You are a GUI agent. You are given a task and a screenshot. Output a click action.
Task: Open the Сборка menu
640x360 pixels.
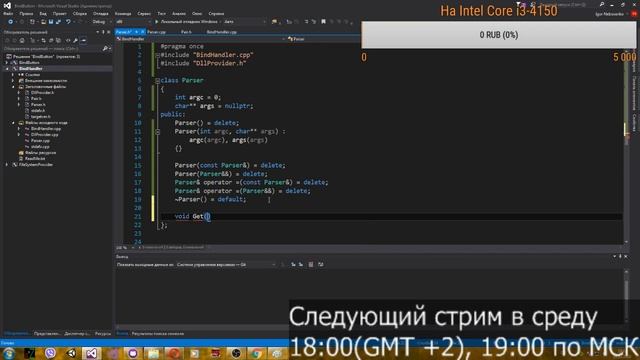pyautogui.click(x=80, y=13)
